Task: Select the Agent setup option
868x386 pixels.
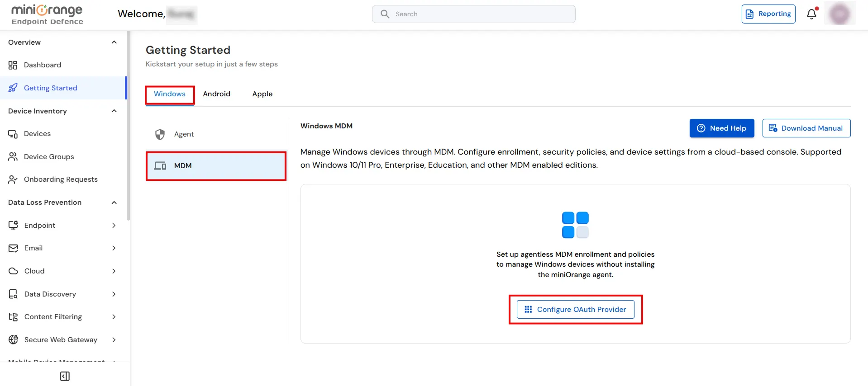Action: click(216, 134)
